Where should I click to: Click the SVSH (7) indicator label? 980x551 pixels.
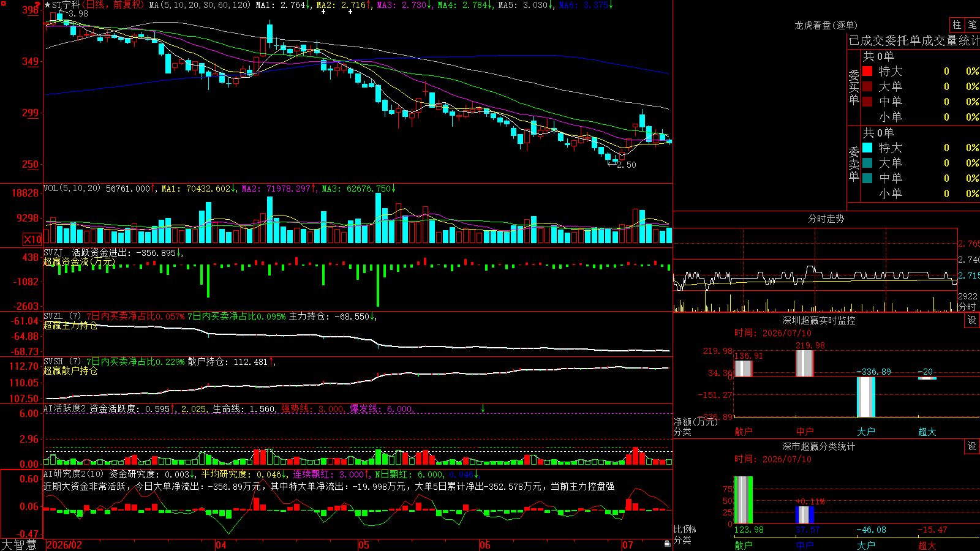pyautogui.click(x=62, y=362)
